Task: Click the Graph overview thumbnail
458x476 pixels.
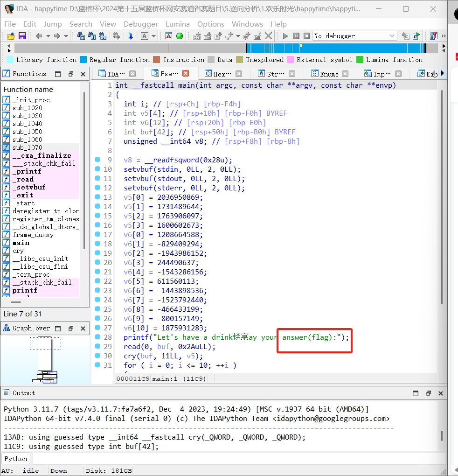Action: (x=45, y=359)
